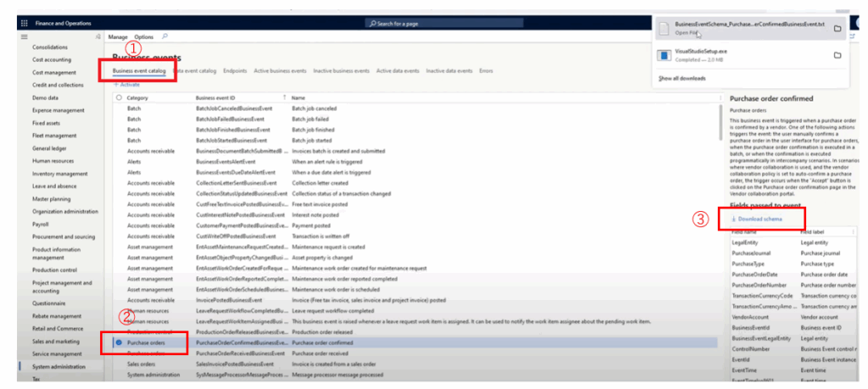Click Open File under BusinessEventSchema download
868x389 pixels.
click(x=685, y=33)
